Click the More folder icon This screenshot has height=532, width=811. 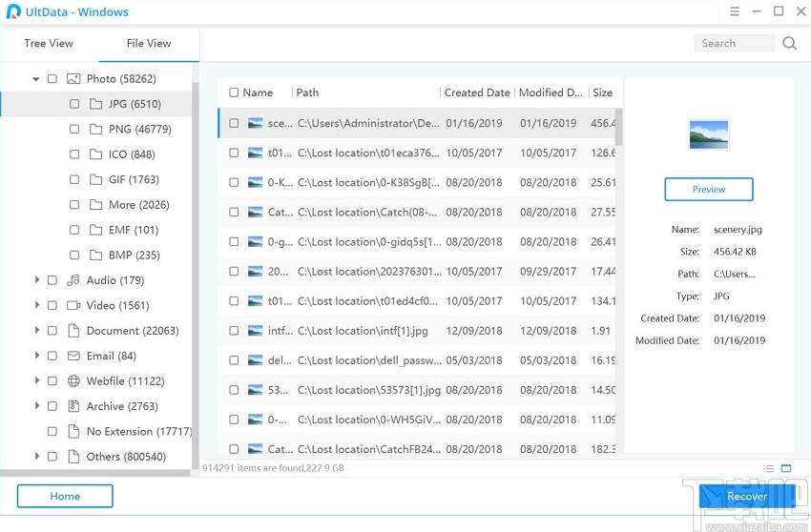click(x=95, y=205)
